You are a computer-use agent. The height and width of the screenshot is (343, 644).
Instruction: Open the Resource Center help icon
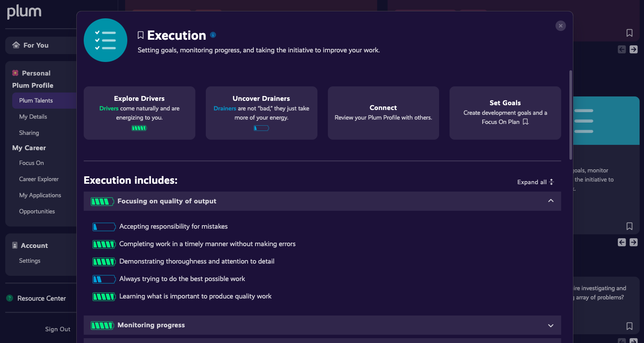click(10, 298)
